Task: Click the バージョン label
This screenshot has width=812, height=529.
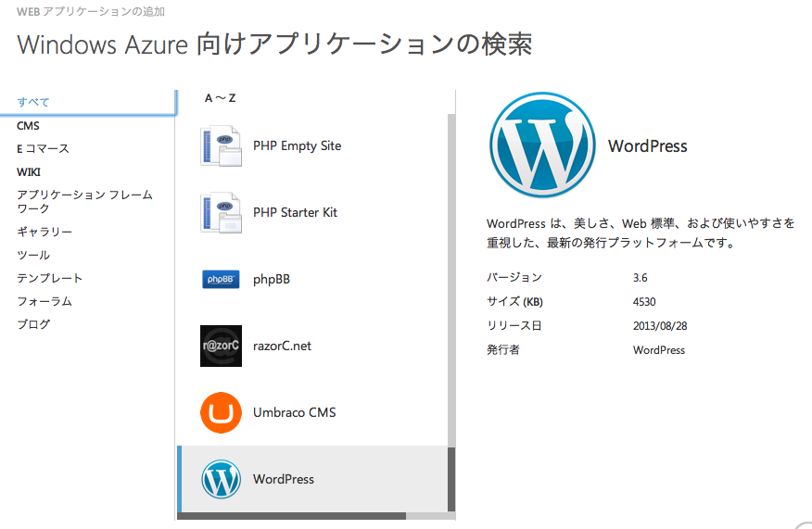Action: (514, 277)
